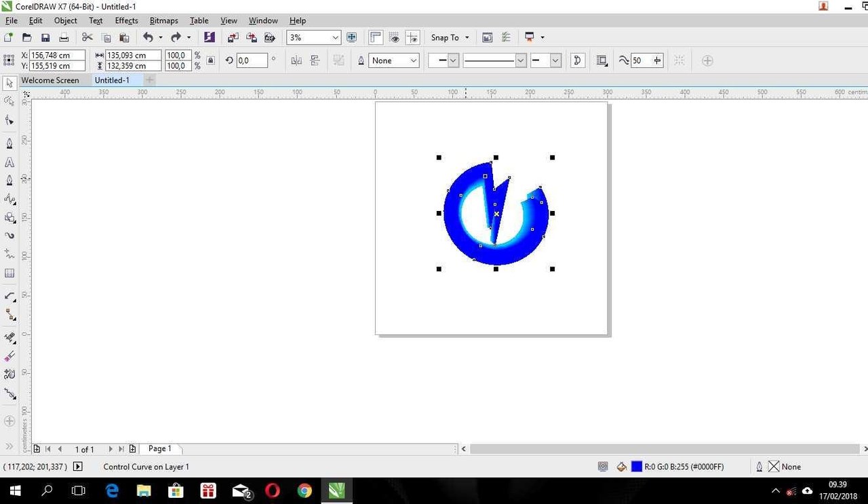Select the Pick tool
The image size is (868, 504).
click(x=9, y=83)
